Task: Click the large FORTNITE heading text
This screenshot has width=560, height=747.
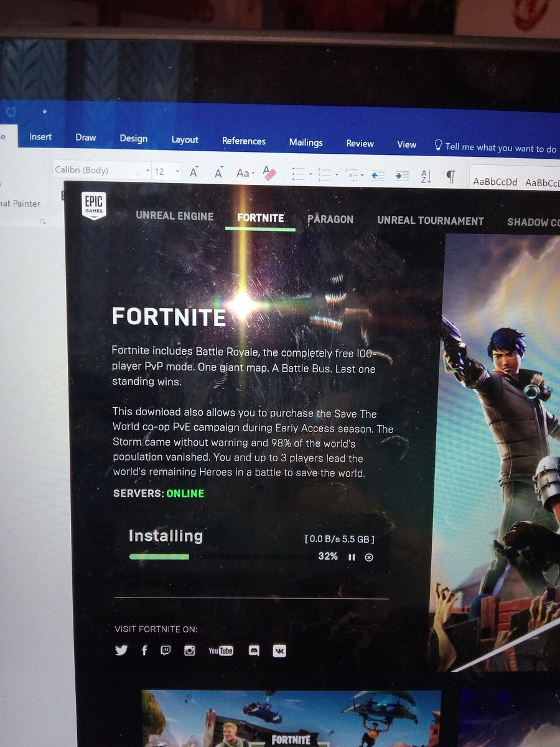Action: (169, 317)
